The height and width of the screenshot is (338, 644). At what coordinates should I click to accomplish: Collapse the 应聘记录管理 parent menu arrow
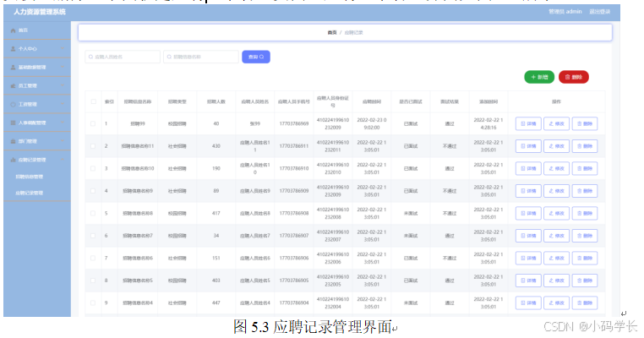[63, 160]
